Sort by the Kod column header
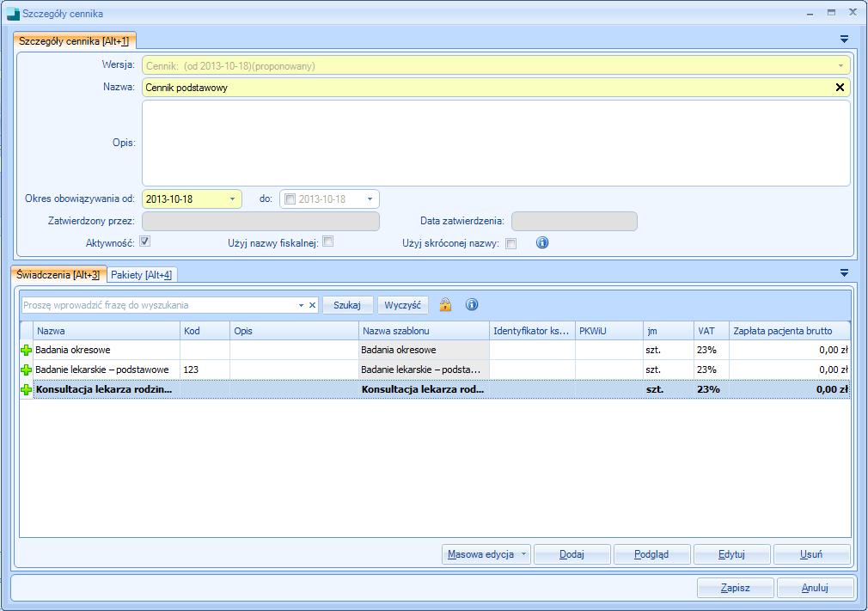Viewport: 868px width, 611px height. [x=205, y=331]
